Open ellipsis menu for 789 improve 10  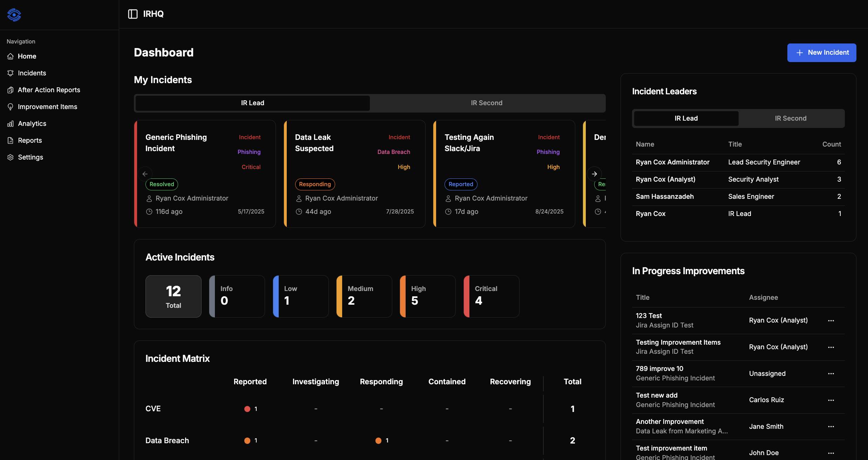tap(832, 373)
